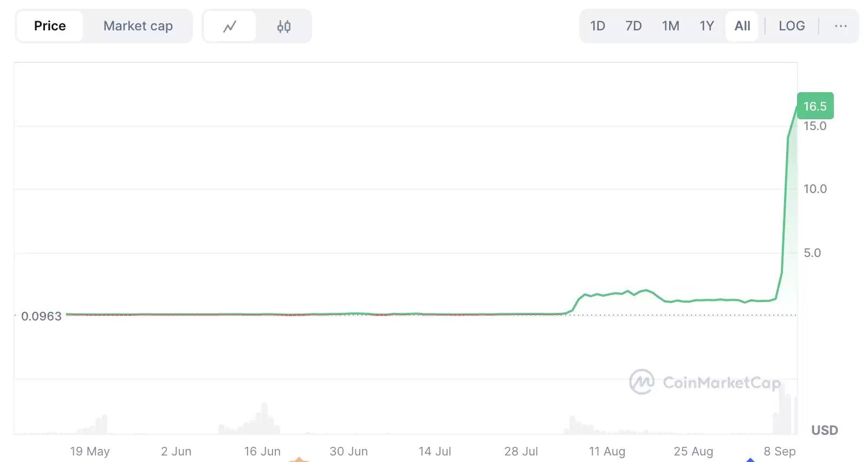Click the USD currency label
868x462 pixels.
824,431
